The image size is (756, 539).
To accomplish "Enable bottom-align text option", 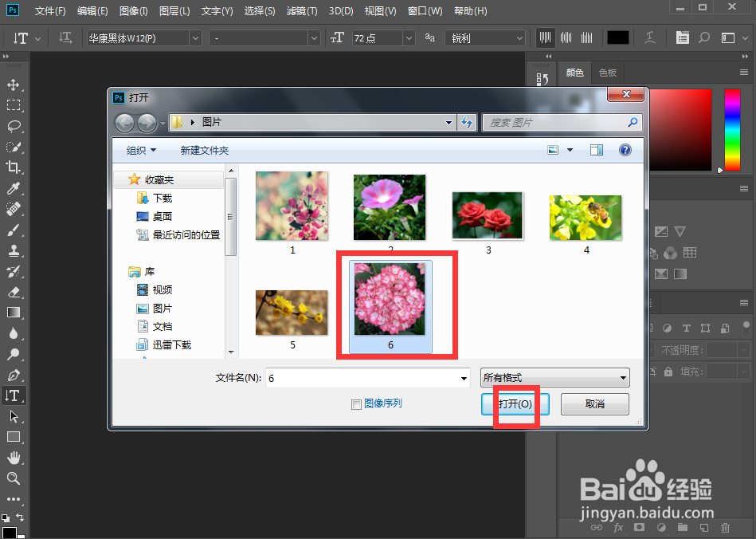I will tap(587, 37).
